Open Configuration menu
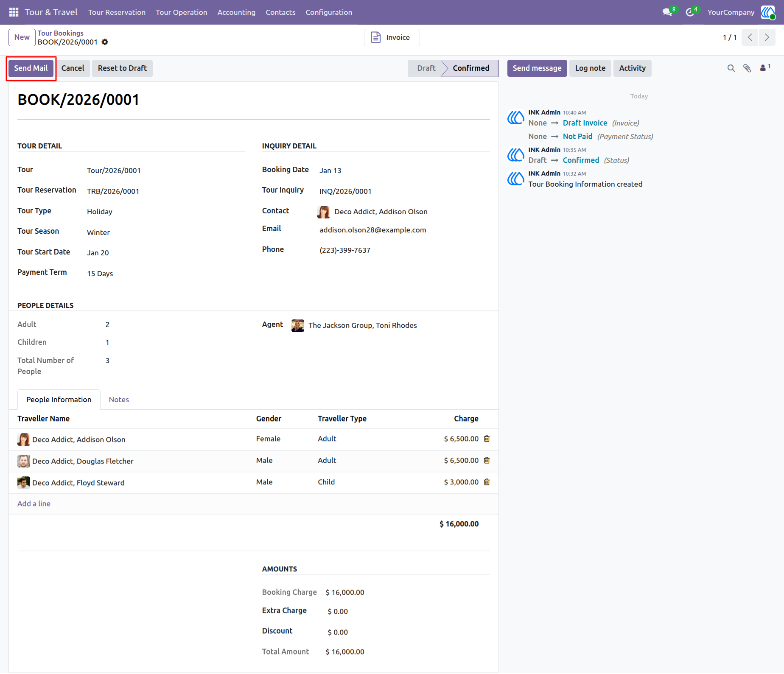This screenshot has width=784, height=674. [329, 12]
